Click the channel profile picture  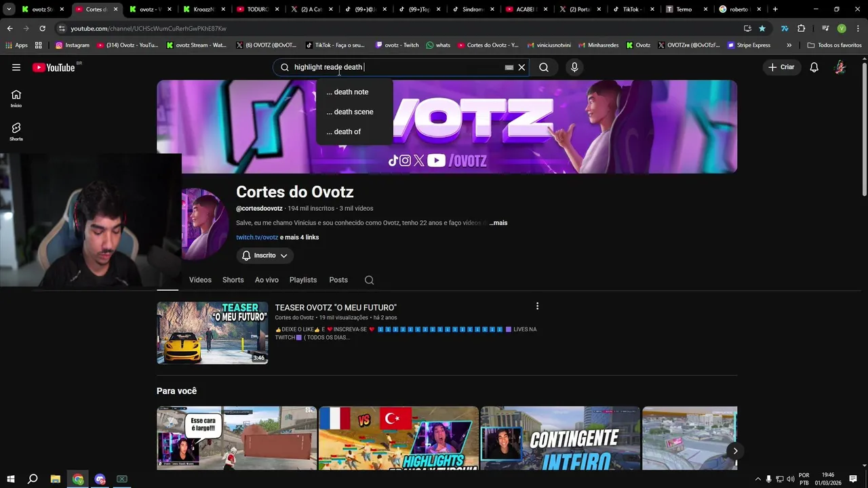pos(204,224)
